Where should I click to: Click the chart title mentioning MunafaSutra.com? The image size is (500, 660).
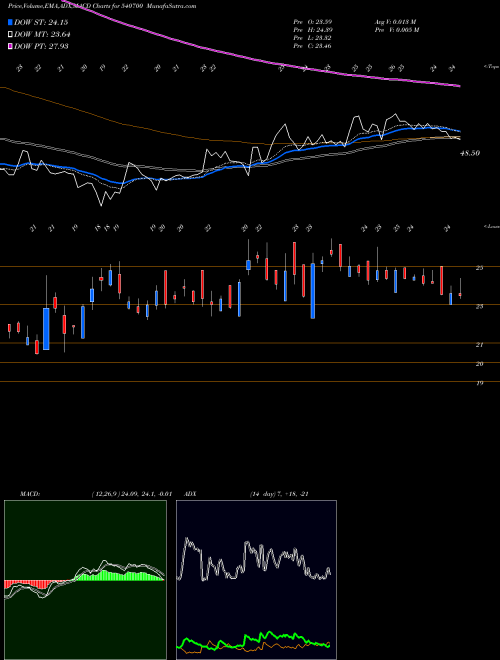(102, 6)
